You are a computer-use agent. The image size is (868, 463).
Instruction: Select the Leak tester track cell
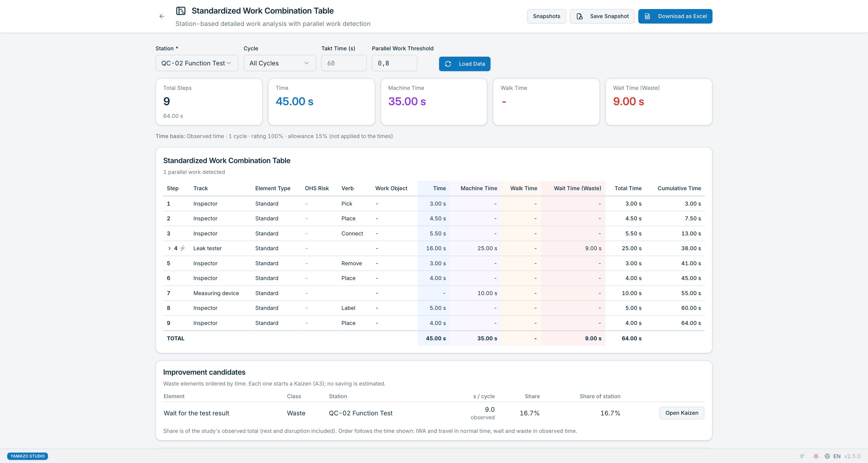pos(208,248)
